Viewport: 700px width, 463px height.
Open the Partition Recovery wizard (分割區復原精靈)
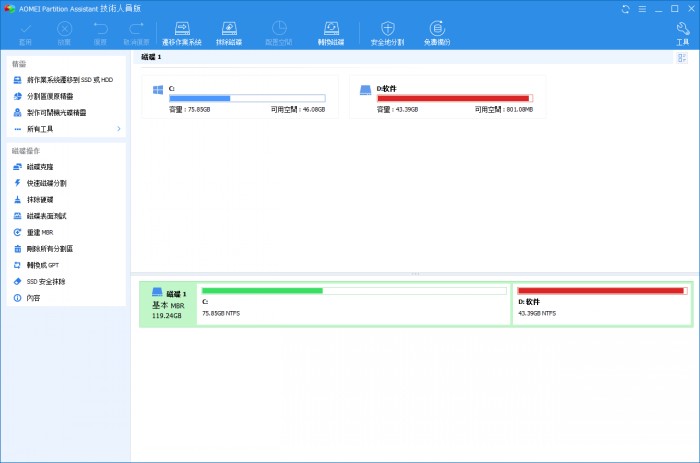click(x=55, y=96)
